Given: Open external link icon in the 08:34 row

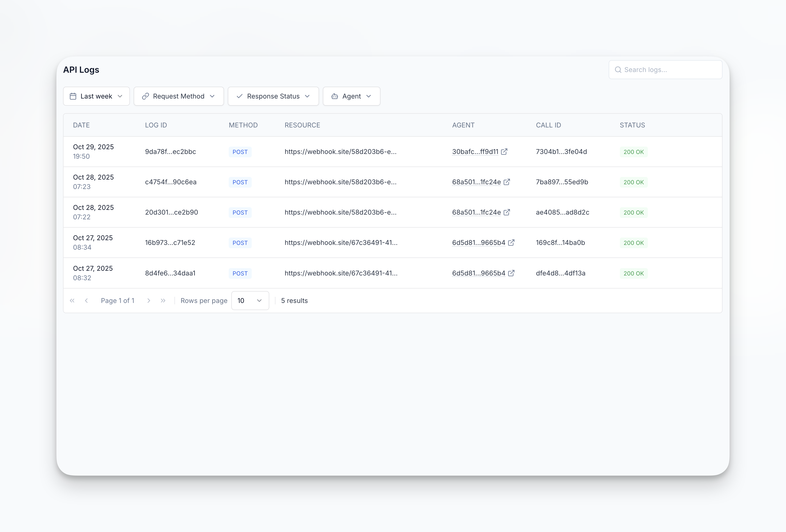Looking at the screenshot, I should pos(511,243).
